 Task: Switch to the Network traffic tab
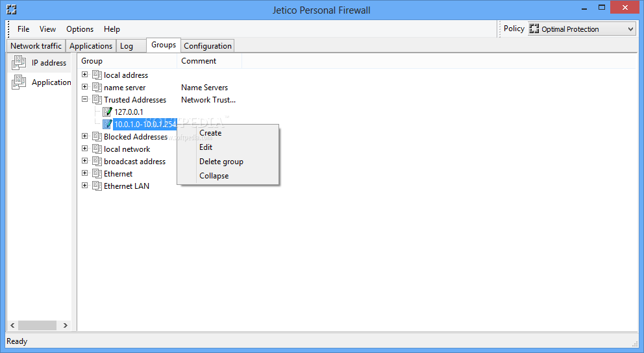point(36,46)
